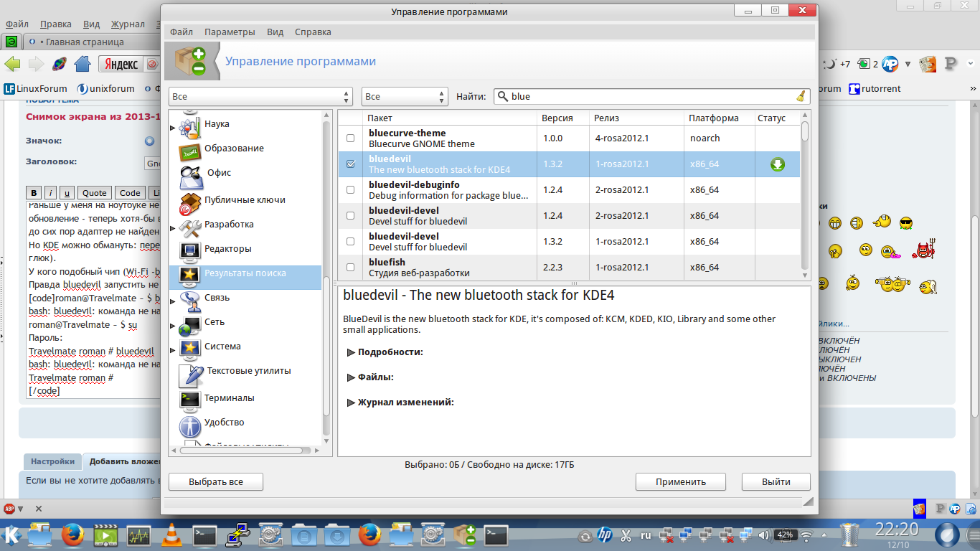Check the bluecurve-theme package checkbox
Screen dimensions: 980x551
pyautogui.click(x=351, y=138)
